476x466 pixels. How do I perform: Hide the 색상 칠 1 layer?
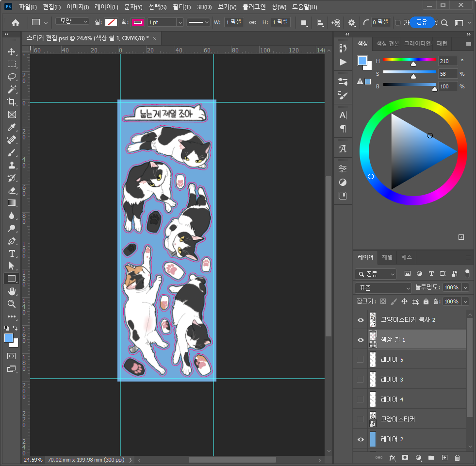coord(361,340)
